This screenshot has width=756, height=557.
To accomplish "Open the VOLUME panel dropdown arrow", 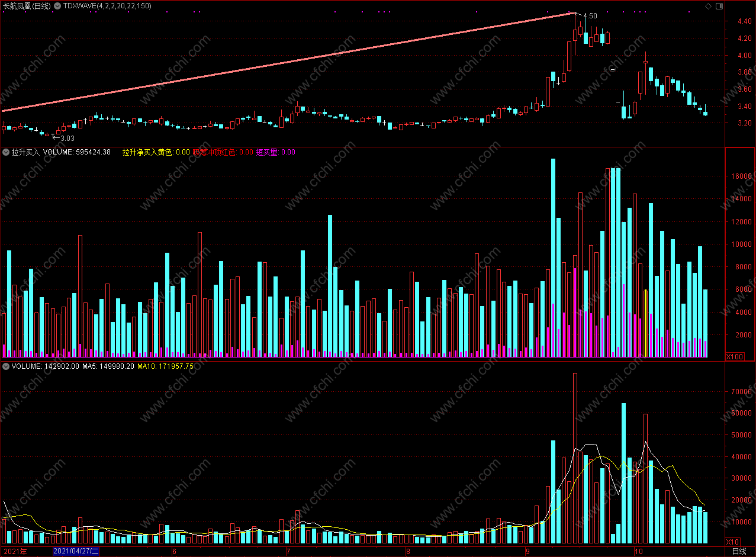I will (x=6, y=366).
